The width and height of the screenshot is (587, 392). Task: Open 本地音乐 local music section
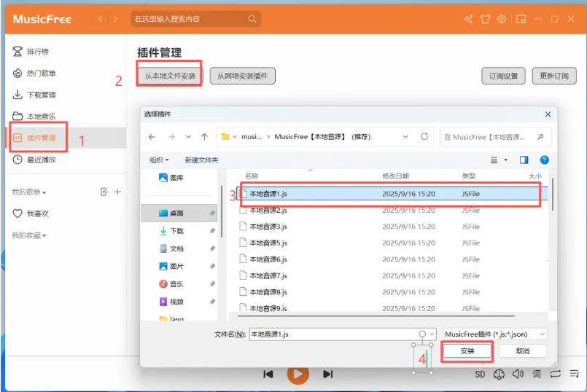click(34, 117)
